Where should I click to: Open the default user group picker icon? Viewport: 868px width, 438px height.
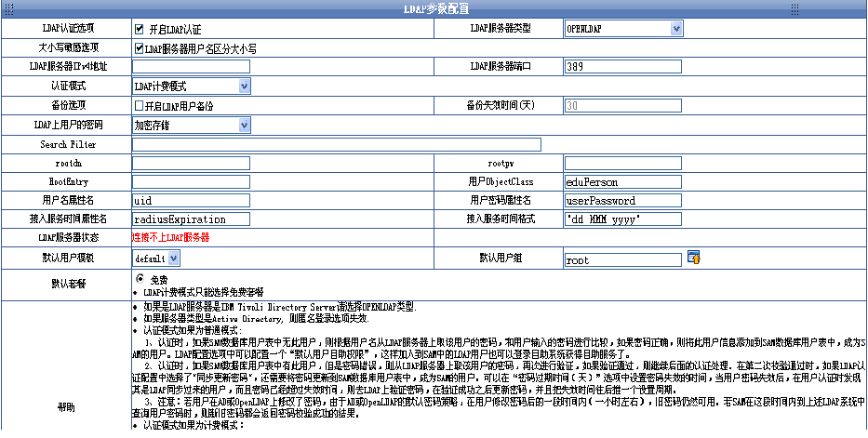[x=693, y=257]
